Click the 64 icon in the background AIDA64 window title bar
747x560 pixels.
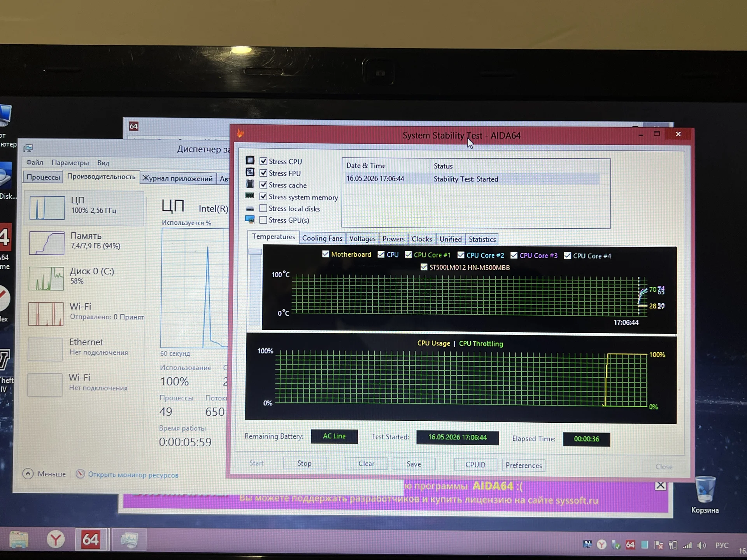(133, 126)
